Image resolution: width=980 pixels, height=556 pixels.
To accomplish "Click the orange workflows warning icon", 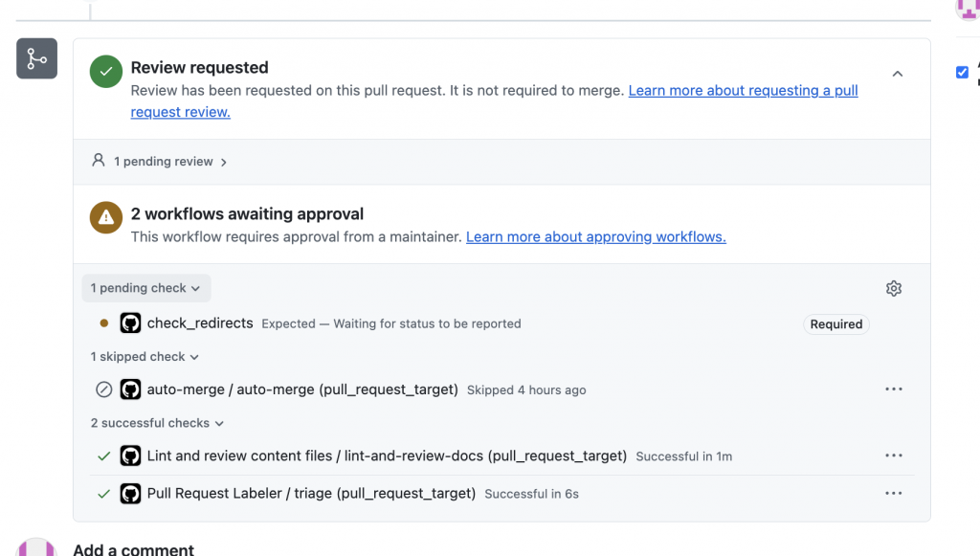I will 106,218.
